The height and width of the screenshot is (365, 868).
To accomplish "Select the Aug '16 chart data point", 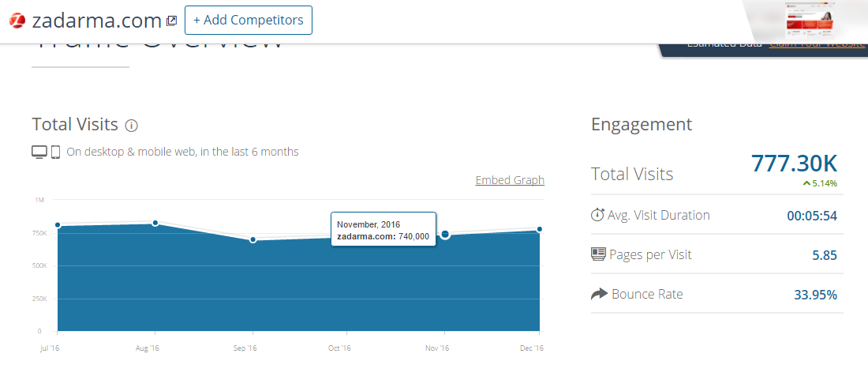I will tap(155, 223).
